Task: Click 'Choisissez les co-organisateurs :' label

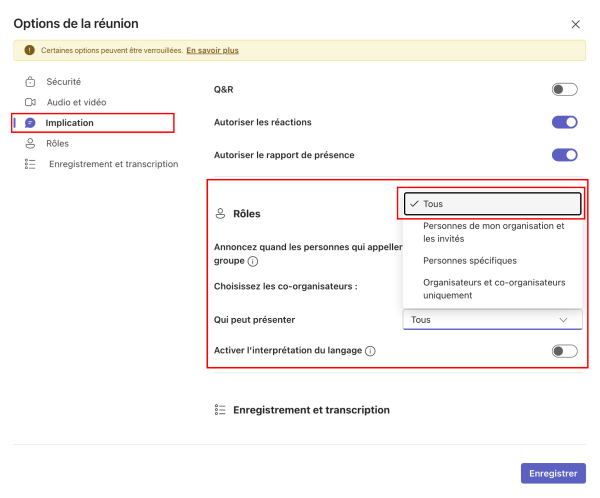Action: [x=285, y=286]
